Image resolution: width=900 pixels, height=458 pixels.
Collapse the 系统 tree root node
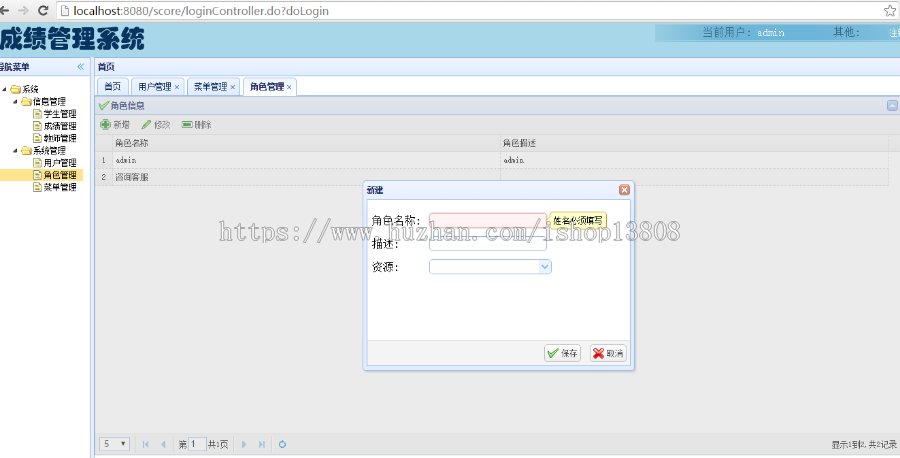(x=5, y=89)
